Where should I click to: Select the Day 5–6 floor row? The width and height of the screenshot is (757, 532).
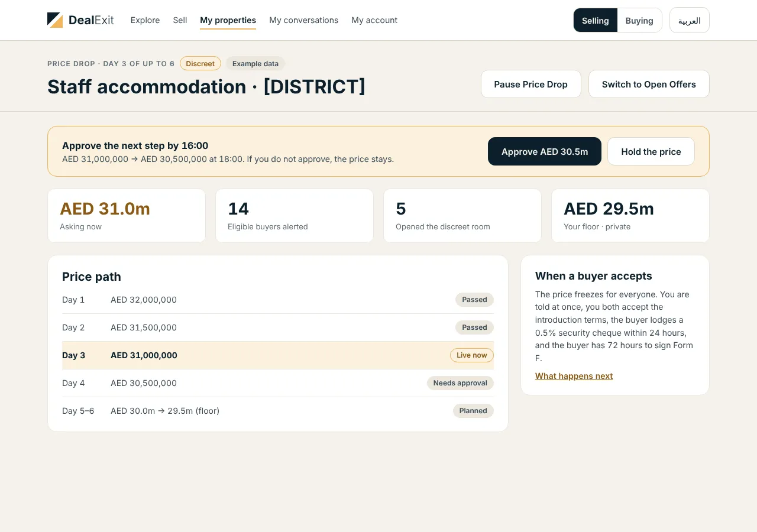pyautogui.click(x=278, y=411)
